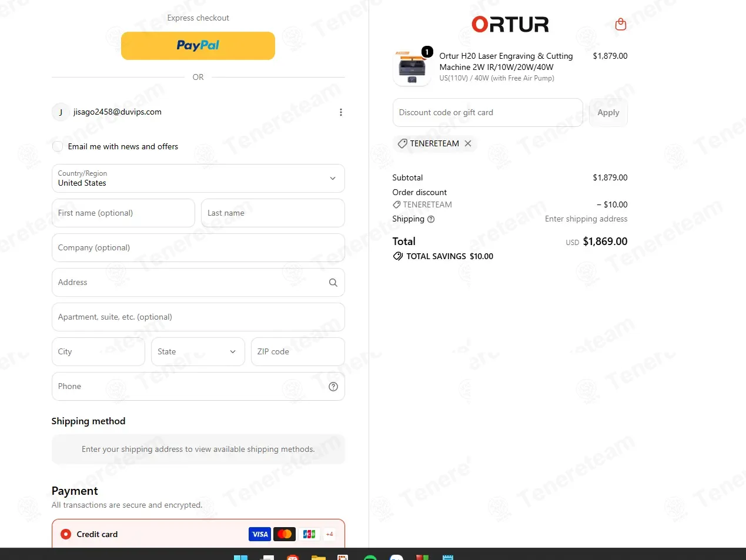Focus the Last name field
Screen dimensions: 746x560
pos(273,213)
